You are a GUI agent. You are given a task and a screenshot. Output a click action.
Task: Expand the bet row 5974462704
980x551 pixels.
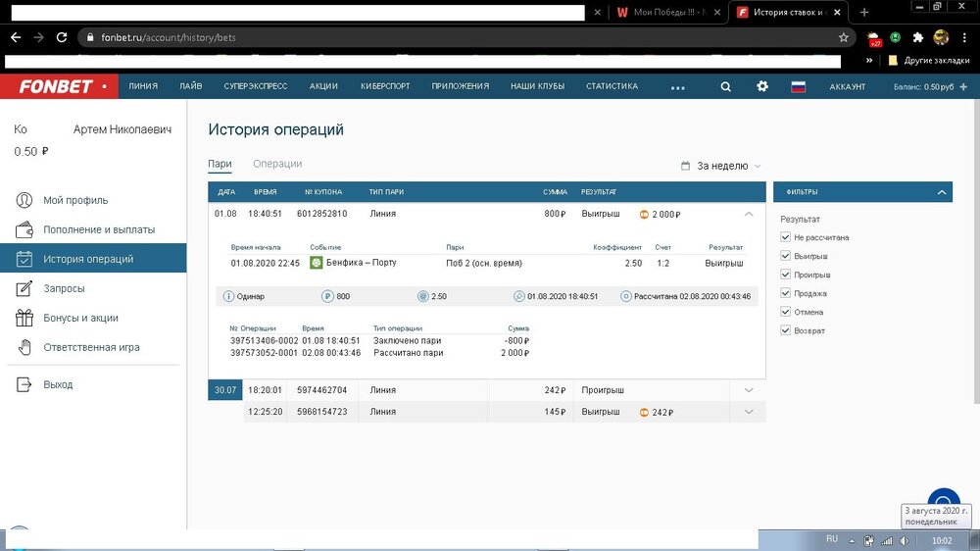coord(749,390)
